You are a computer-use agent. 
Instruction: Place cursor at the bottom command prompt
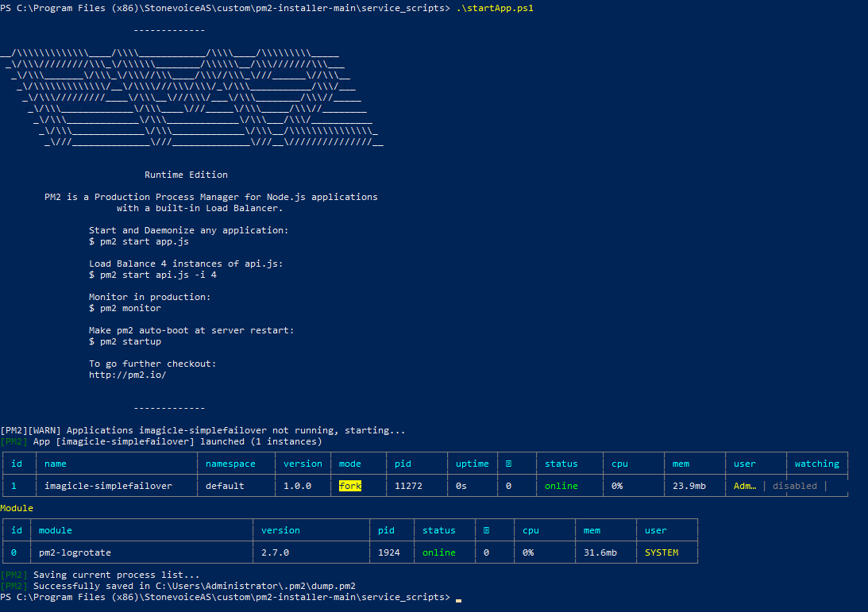[458, 597]
